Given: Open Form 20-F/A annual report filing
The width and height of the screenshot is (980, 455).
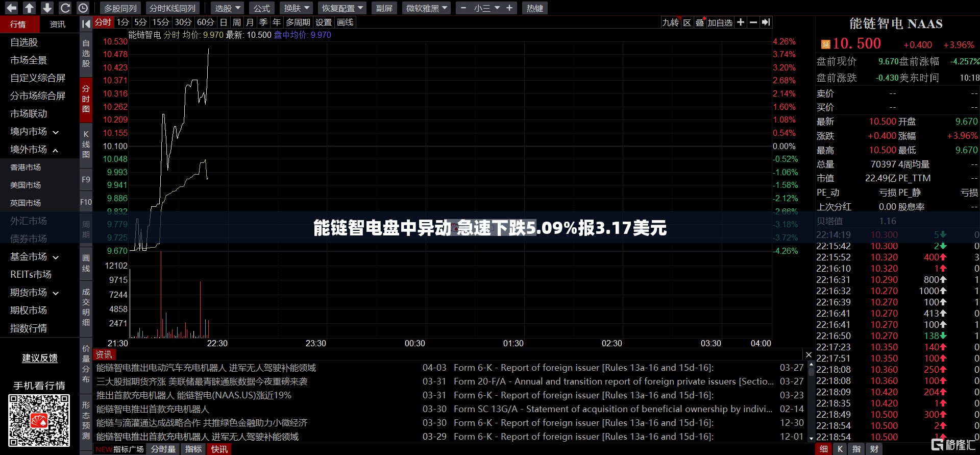Looking at the screenshot, I should [614, 381].
